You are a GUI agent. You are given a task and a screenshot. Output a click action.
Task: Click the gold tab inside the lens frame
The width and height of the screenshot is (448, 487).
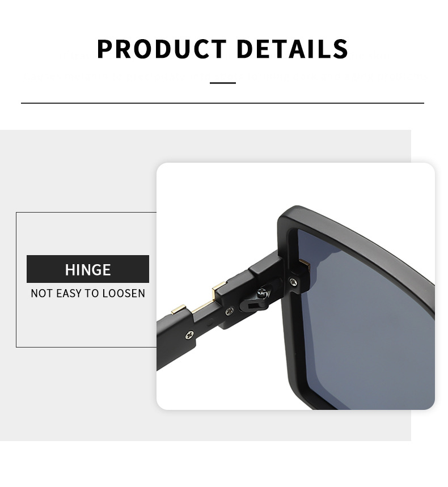pos(305,264)
